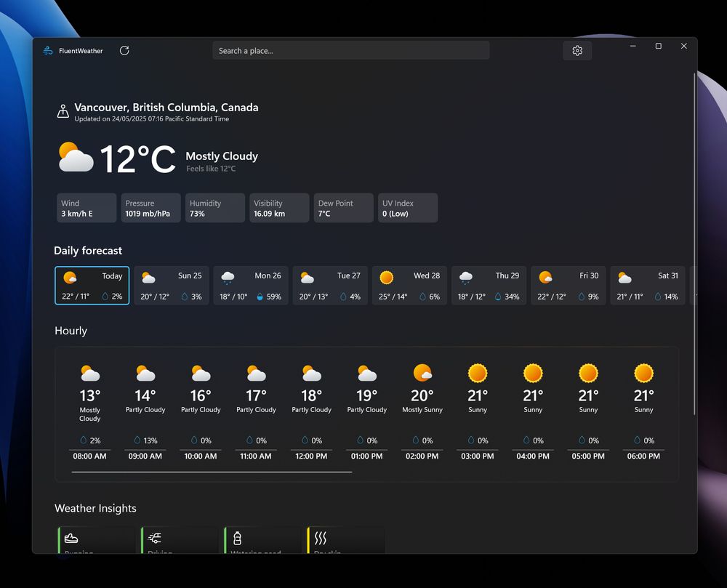Viewport: 727px width, 588px height.
Task: Click the 13% precipitation at 09:00 AM
Action: pyautogui.click(x=145, y=440)
